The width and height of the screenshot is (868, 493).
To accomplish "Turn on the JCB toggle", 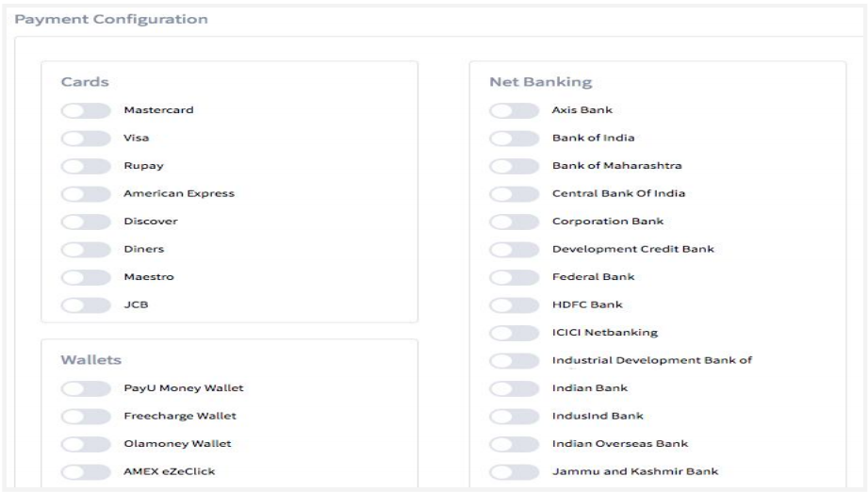I will 86,305.
